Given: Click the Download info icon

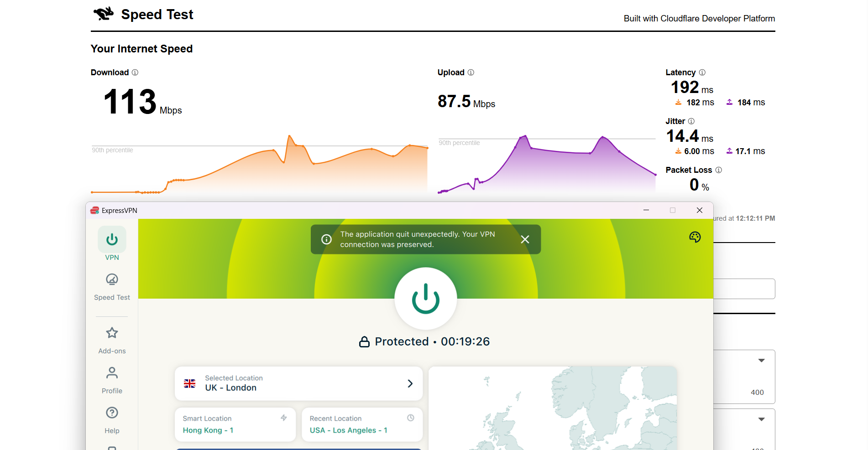Looking at the screenshot, I should point(135,72).
